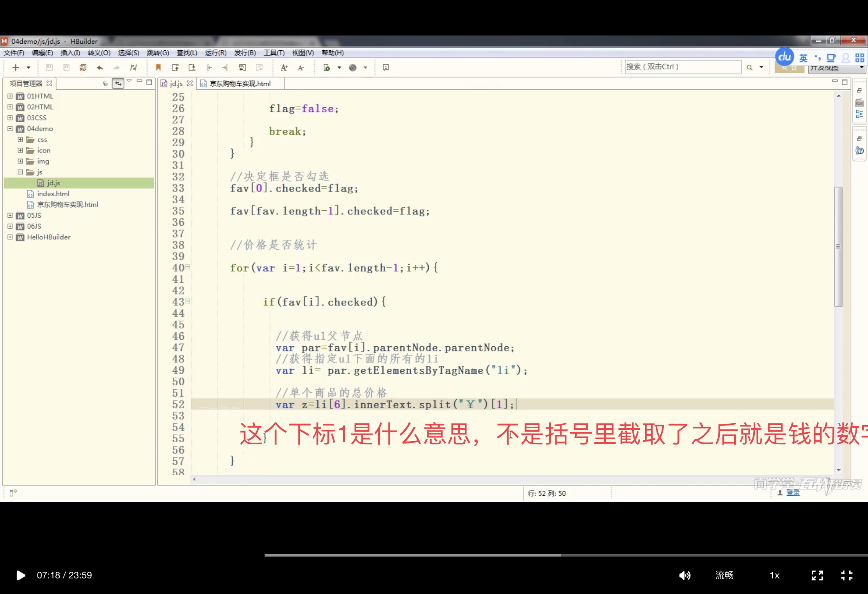The image size is (868, 594).
Task: Open the 插入(I) menu
Action: 70,53
